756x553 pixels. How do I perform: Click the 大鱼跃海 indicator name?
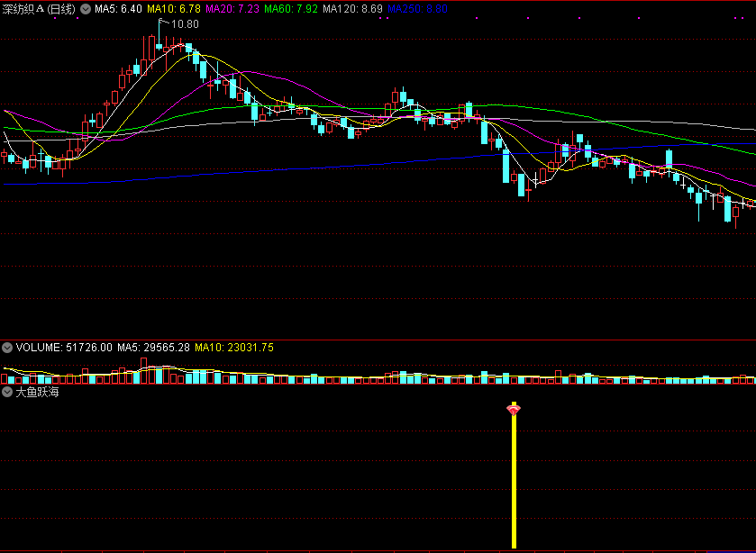pos(37,392)
